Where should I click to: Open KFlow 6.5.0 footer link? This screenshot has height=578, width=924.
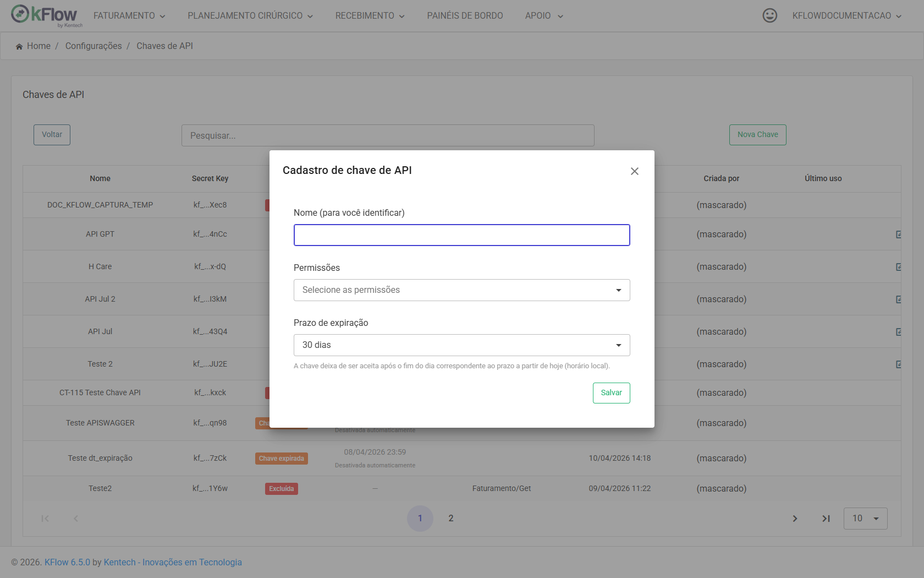[67, 562]
